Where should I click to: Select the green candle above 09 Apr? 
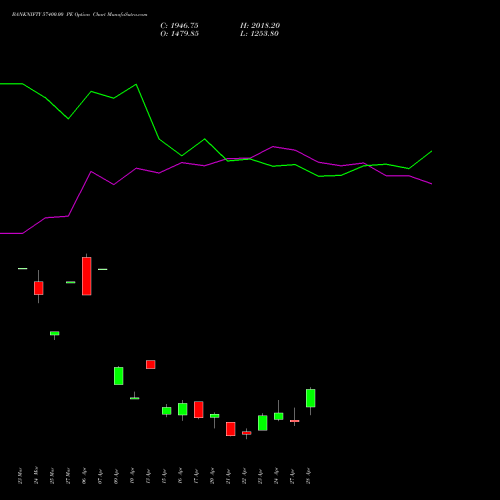[x=119, y=376]
